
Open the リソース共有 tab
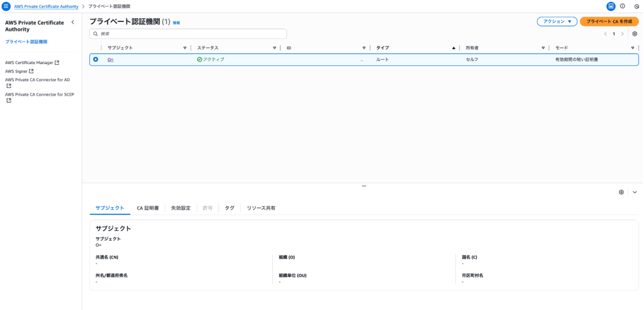point(261,208)
